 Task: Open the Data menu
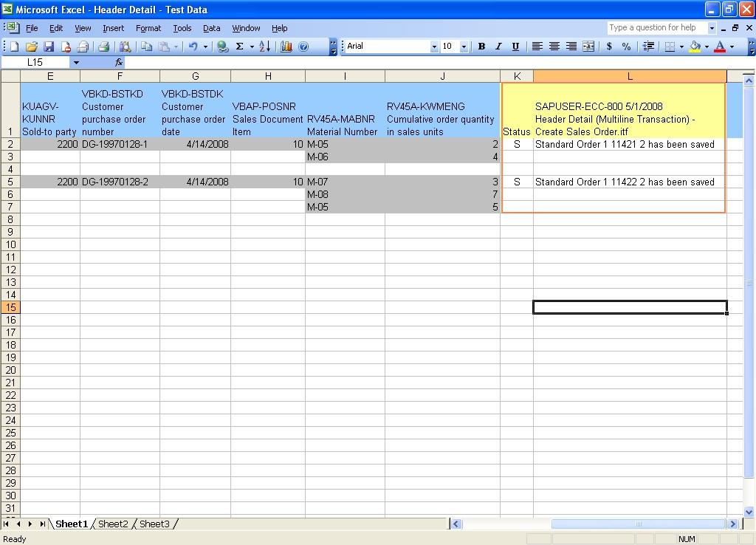tap(211, 28)
